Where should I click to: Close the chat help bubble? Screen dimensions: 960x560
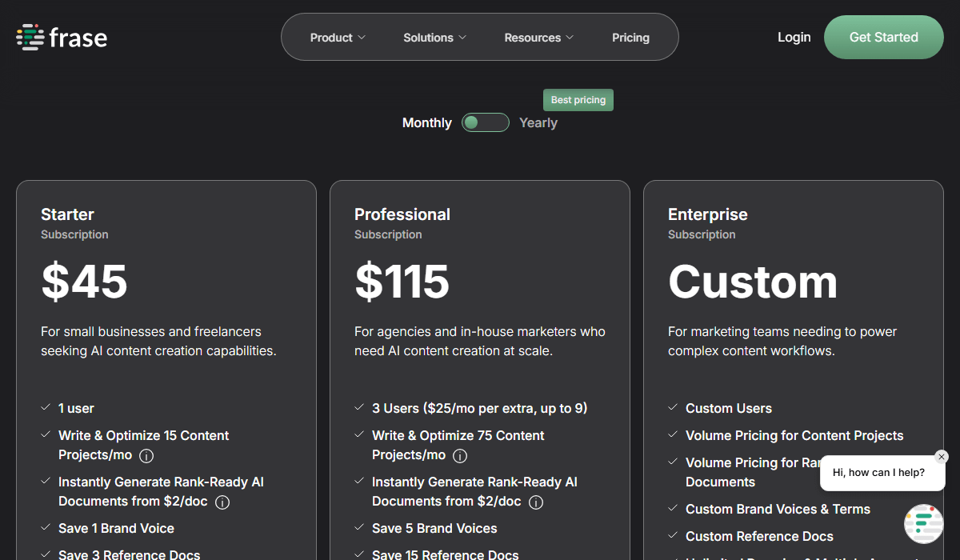tap(941, 457)
